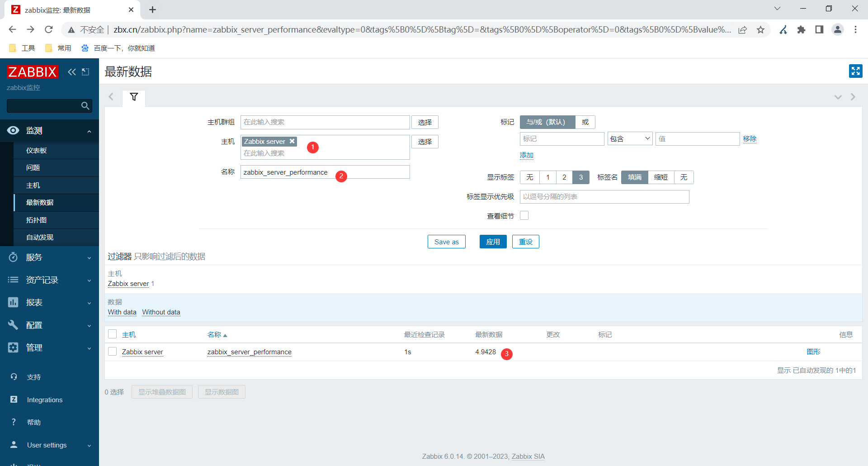Click the Save as button
The image size is (868, 466).
pyautogui.click(x=447, y=242)
